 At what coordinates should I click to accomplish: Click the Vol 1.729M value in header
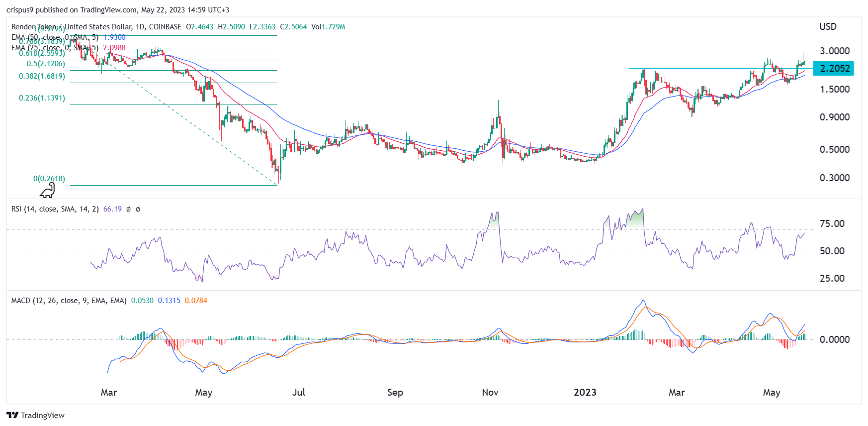(x=328, y=27)
